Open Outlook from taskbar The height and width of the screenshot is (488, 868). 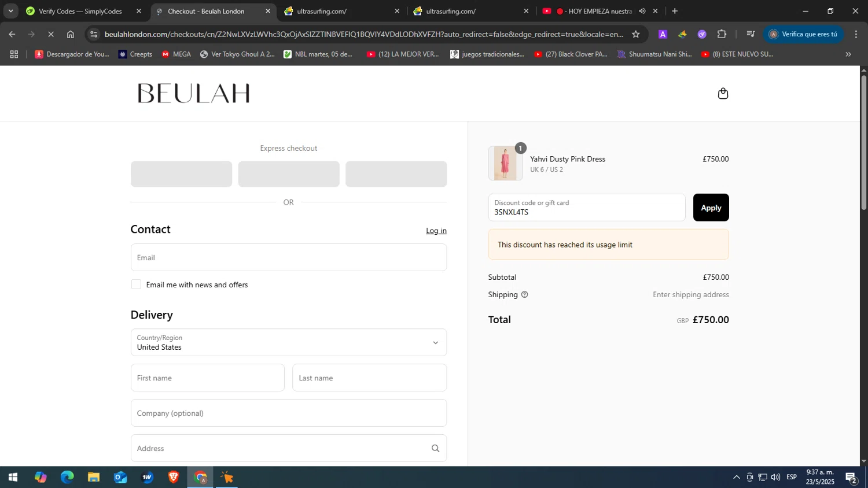120,478
